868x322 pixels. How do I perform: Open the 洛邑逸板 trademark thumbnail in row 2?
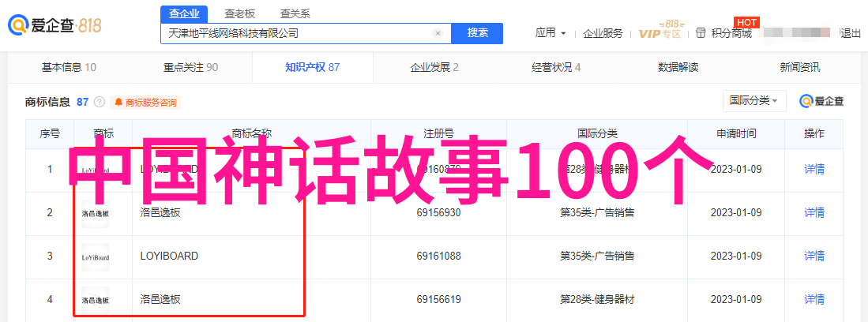tap(96, 213)
